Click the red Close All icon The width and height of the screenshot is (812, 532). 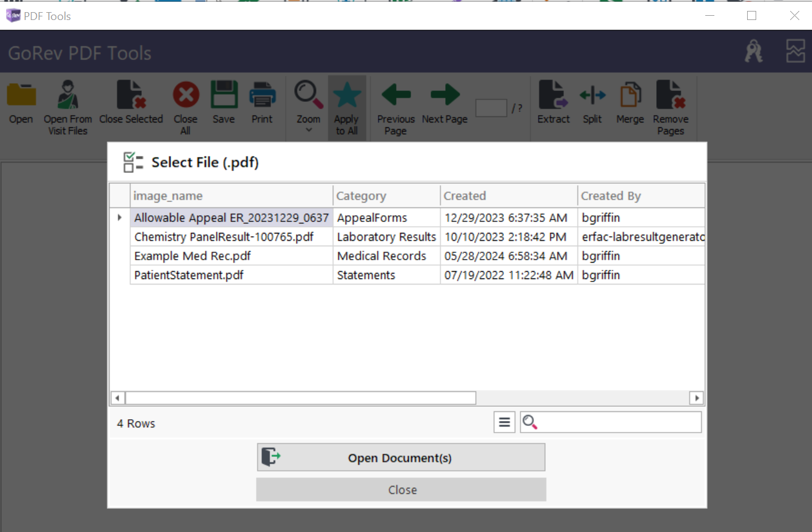(186, 95)
